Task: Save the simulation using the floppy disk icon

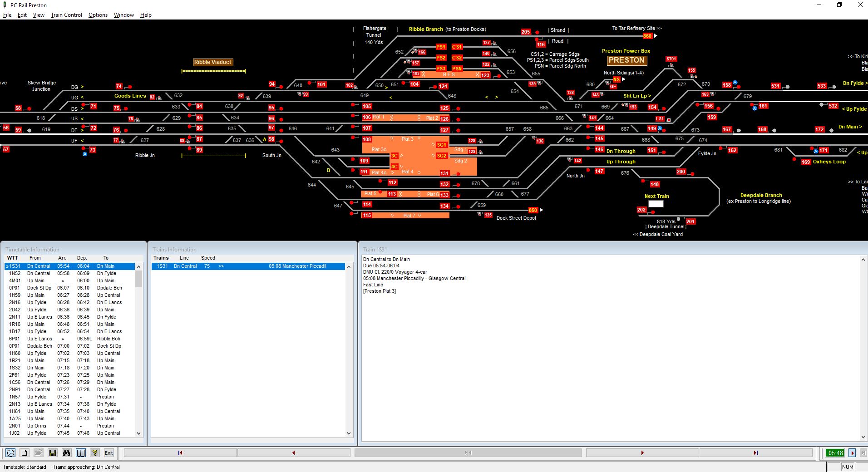Action: (52, 453)
